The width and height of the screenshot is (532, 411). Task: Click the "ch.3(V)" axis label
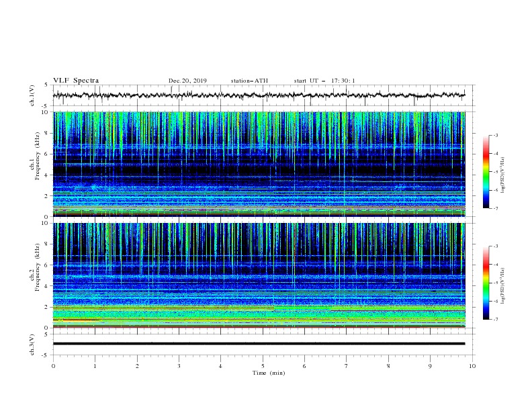click(32, 345)
